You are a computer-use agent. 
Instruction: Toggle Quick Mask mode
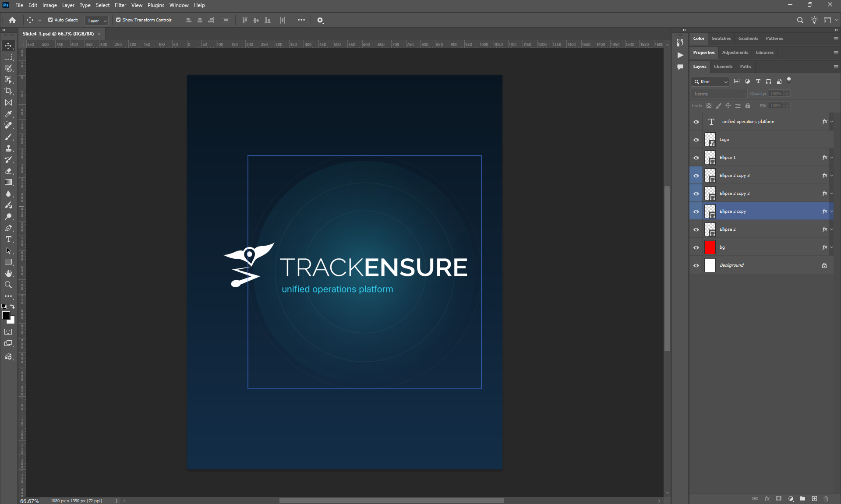click(x=8, y=332)
